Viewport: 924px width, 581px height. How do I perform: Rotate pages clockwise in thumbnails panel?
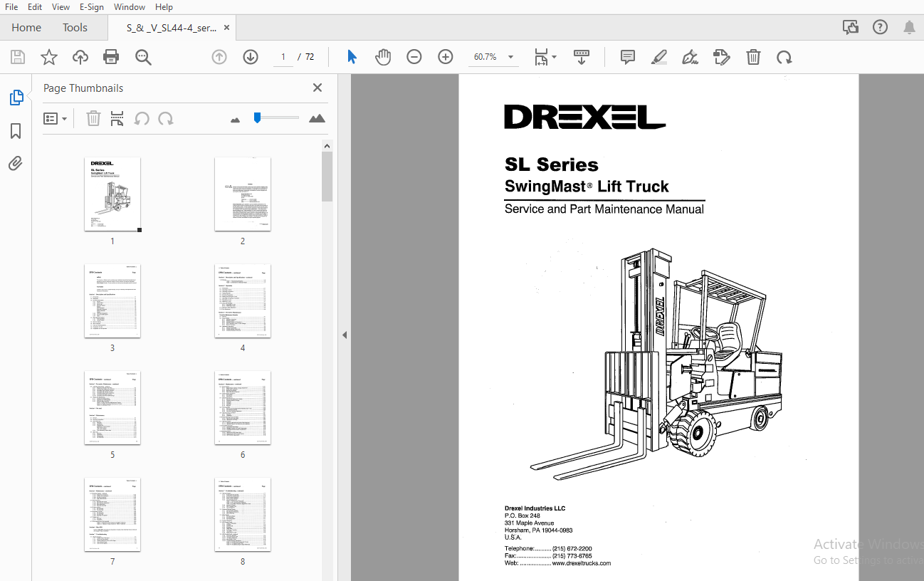tap(166, 119)
